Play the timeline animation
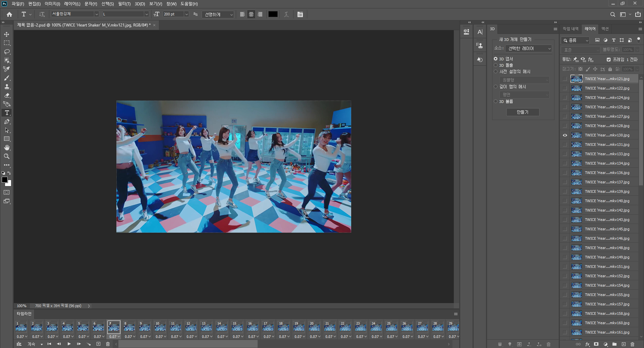 [x=69, y=344]
